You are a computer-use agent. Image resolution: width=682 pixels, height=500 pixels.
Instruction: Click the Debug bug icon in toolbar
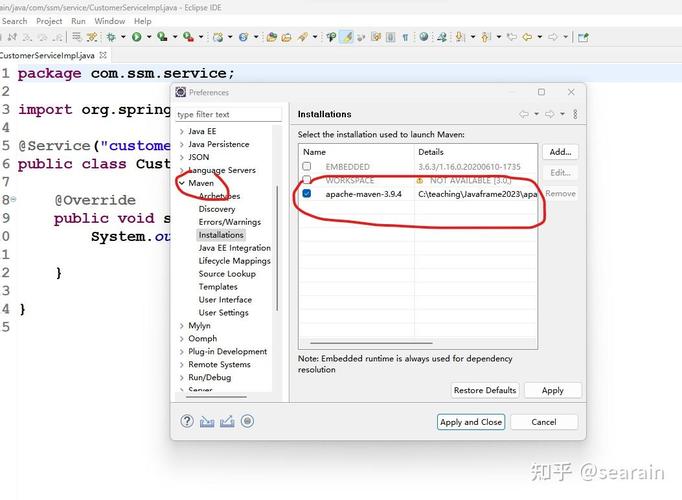point(111,37)
